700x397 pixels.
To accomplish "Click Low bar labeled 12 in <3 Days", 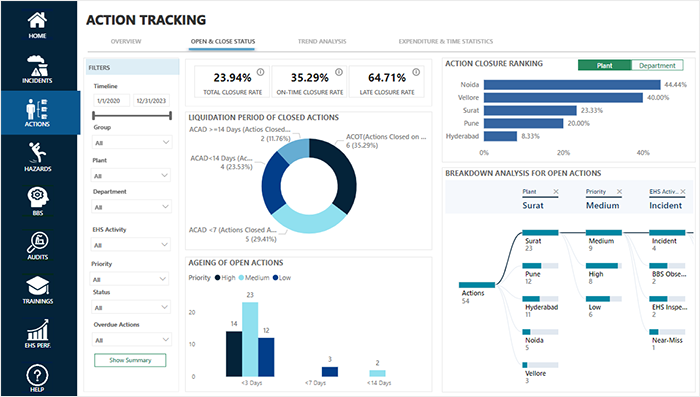I will click(x=266, y=357).
